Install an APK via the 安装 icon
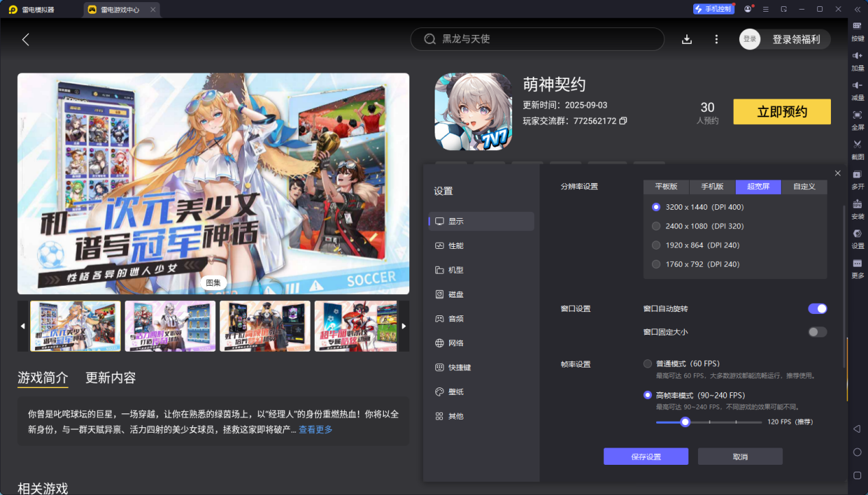 (856, 211)
